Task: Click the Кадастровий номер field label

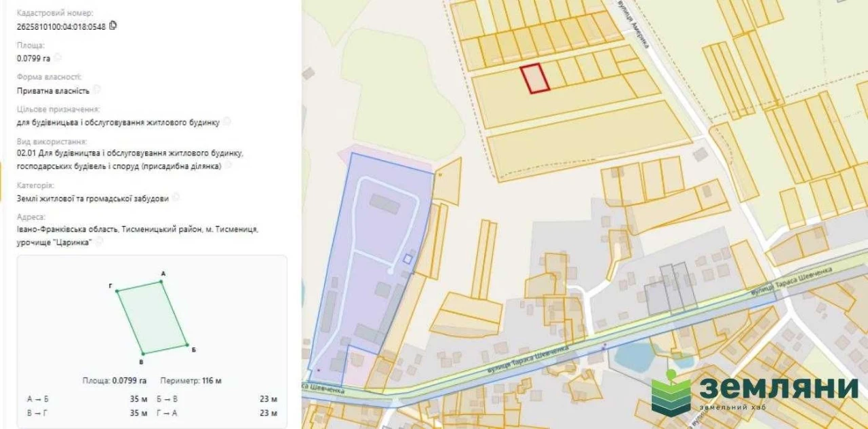Action: (x=55, y=13)
